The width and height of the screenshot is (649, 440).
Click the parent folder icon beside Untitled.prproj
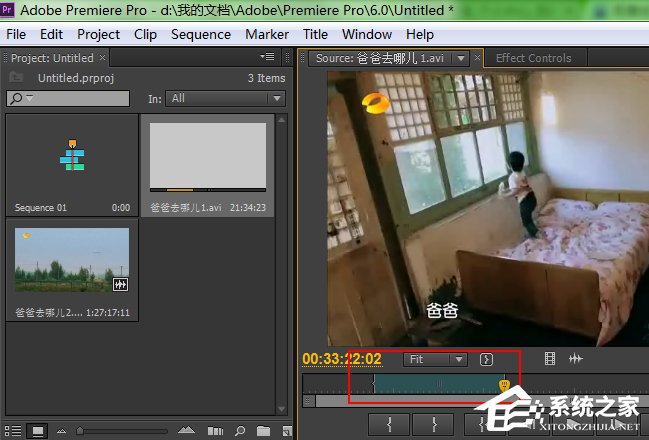coord(17,77)
